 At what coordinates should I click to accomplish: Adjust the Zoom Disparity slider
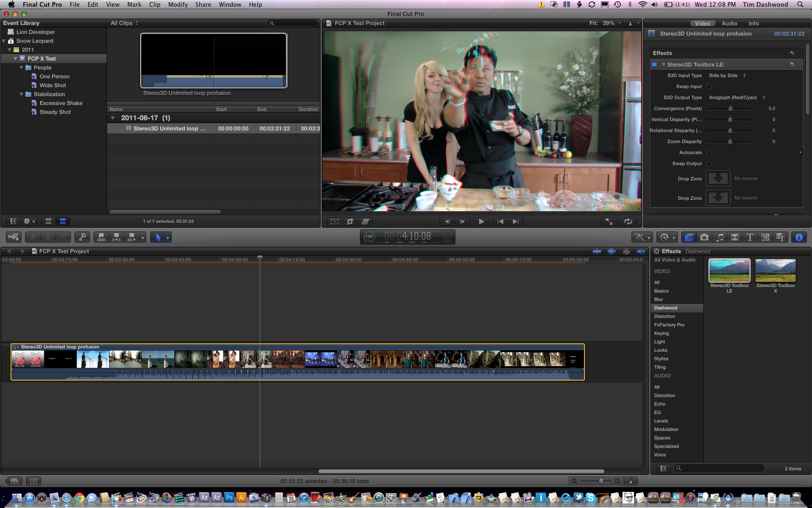pyautogui.click(x=730, y=142)
